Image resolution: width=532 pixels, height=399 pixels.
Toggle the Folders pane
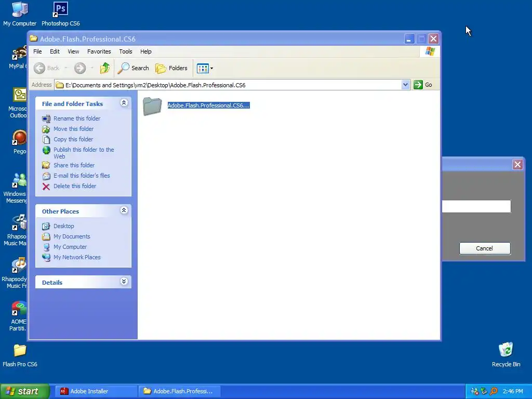(171, 68)
